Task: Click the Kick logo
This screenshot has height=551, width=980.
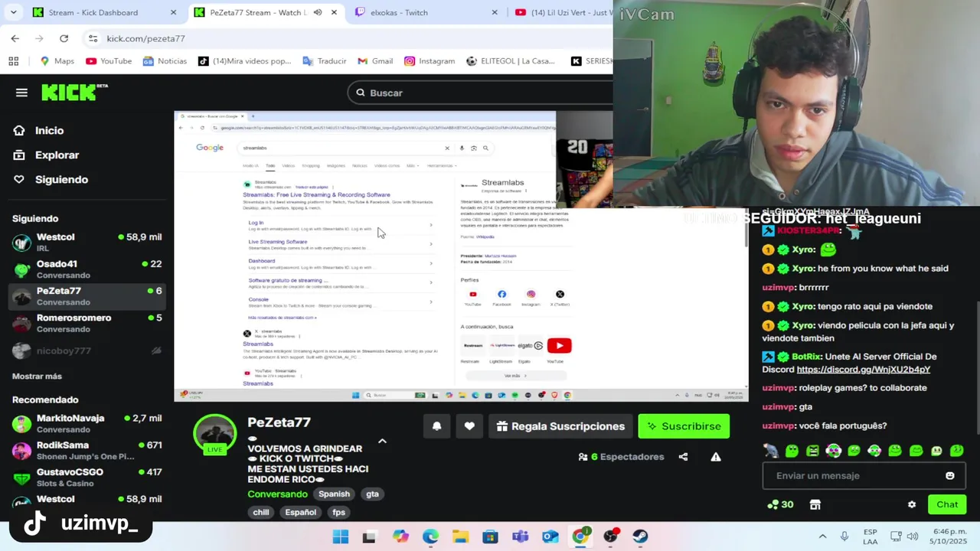Action: (74, 92)
